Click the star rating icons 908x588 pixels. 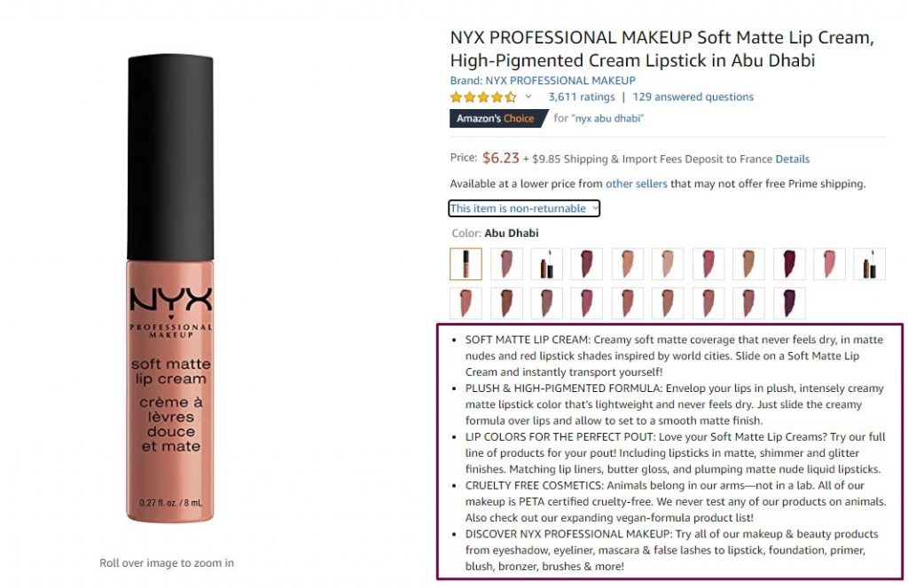483,97
